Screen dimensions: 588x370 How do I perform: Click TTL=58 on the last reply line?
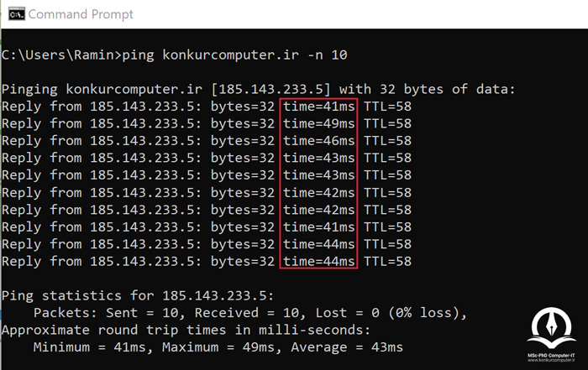[388, 262]
